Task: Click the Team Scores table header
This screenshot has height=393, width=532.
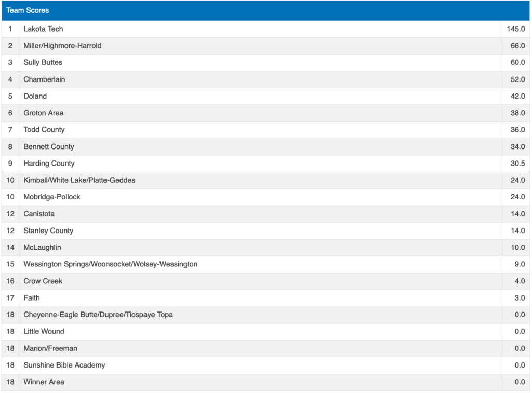Action: 28,10
